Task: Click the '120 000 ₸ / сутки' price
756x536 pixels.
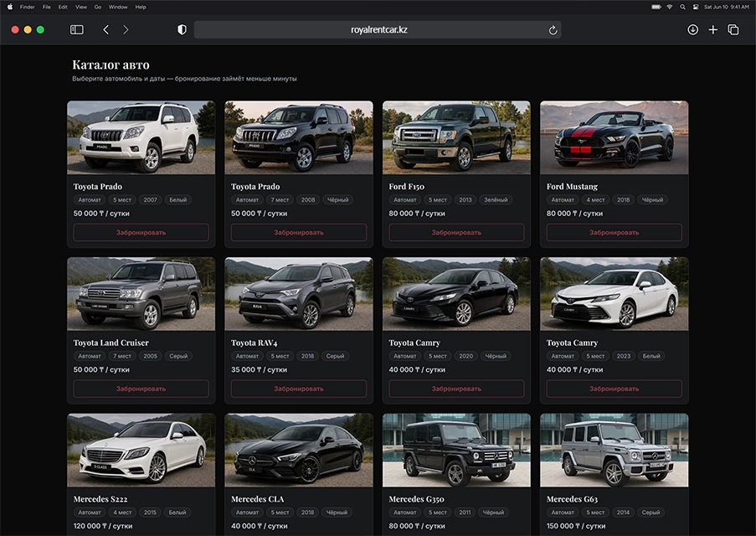Action: (x=103, y=526)
